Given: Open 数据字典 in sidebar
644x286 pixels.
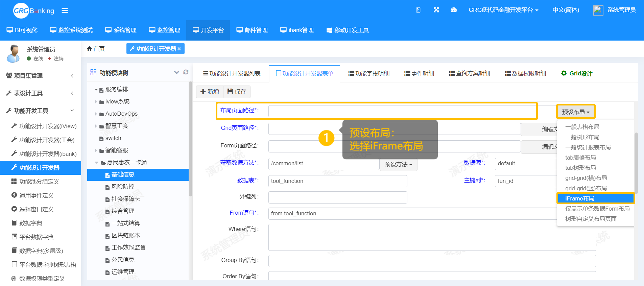Looking at the screenshot, I should tap(27, 223).
